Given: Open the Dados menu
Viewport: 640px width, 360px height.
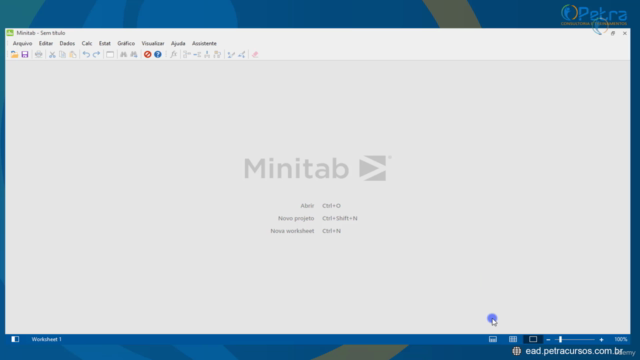Looking at the screenshot, I should point(67,43).
